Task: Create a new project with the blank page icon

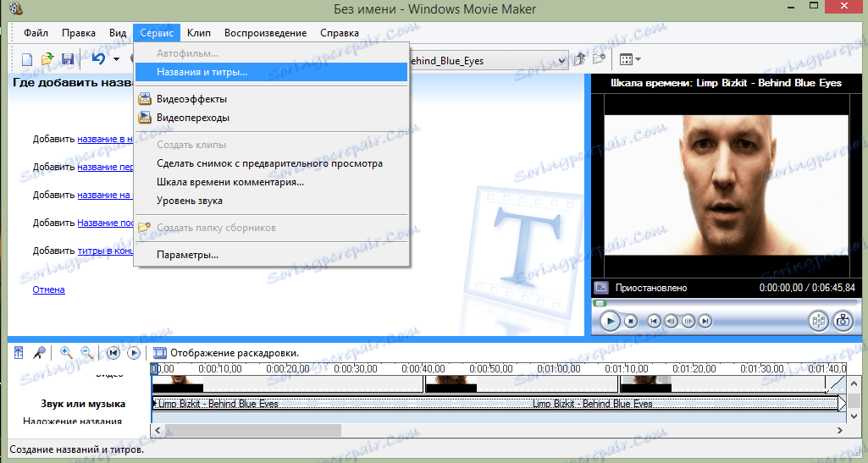Action: pyautogui.click(x=26, y=59)
